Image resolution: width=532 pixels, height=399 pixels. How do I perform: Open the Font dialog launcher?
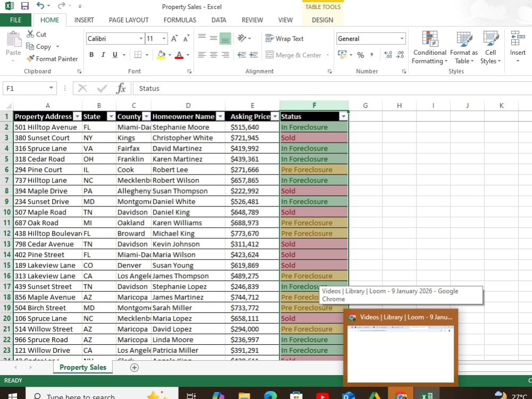tap(189, 71)
